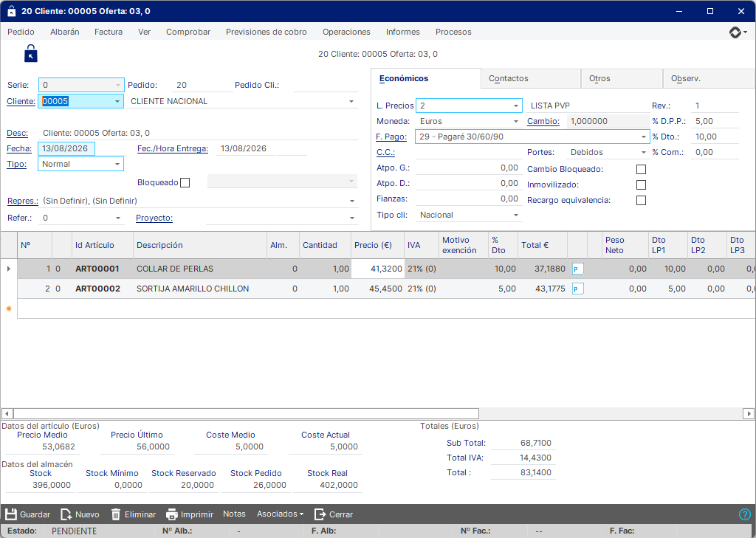Expand the Moneda Euros dropdown
This screenshot has width=756, height=538.
[516, 122]
